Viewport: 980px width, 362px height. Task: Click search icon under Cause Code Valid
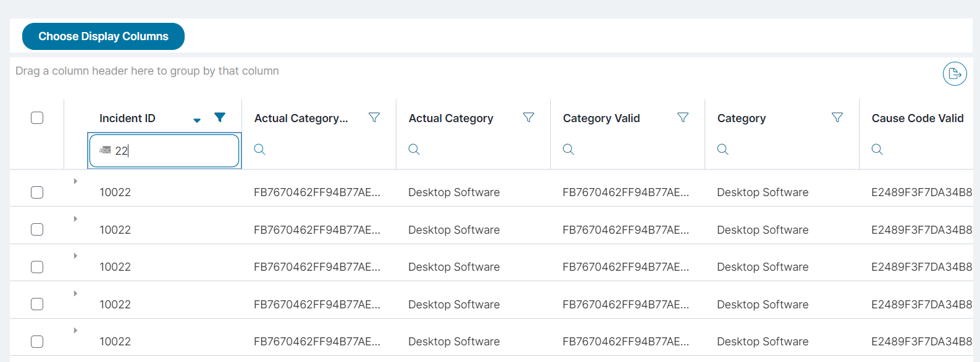(x=877, y=149)
